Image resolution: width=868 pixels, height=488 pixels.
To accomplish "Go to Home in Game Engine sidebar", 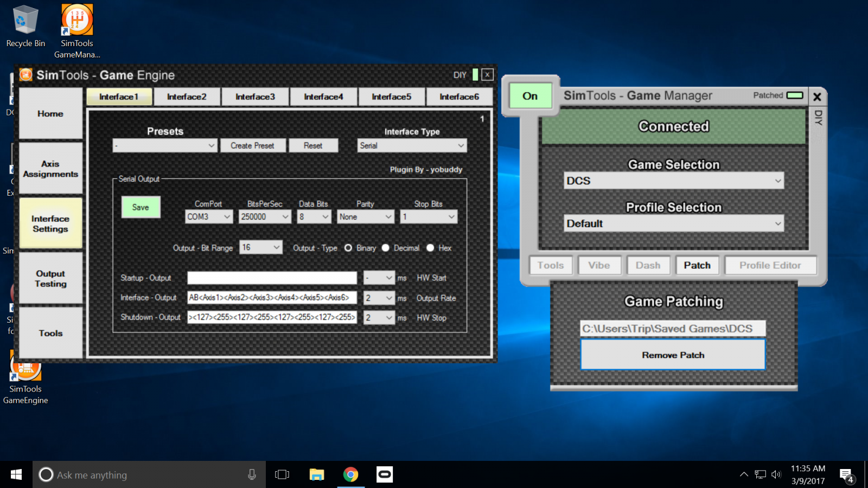I will click(50, 113).
